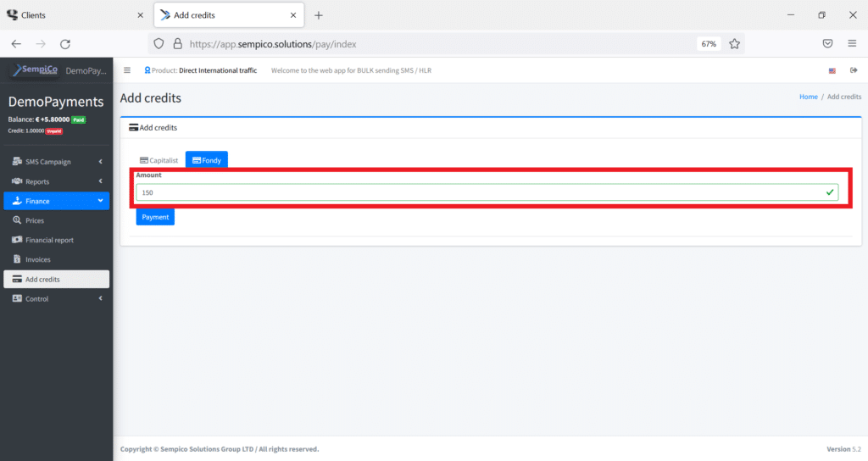Collapse the Finance sidebar menu
Viewport: 868px width, 461px height.
(57, 201)
